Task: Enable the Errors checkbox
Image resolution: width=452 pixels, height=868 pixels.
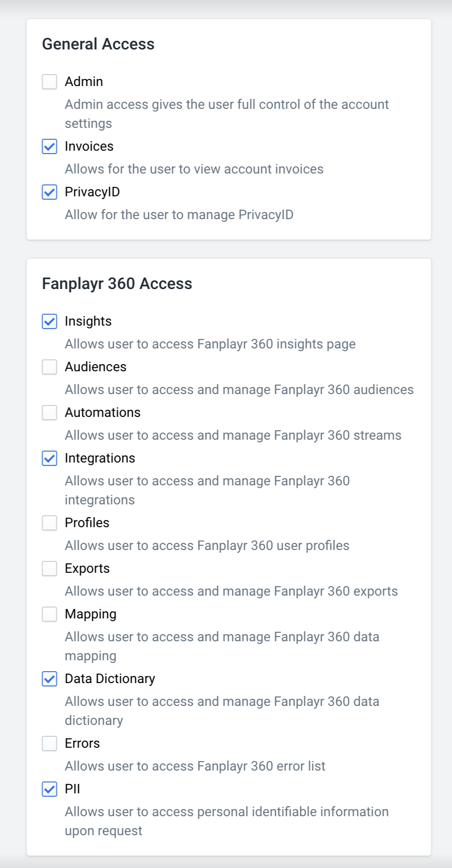Action: click(x=49, y=743)
